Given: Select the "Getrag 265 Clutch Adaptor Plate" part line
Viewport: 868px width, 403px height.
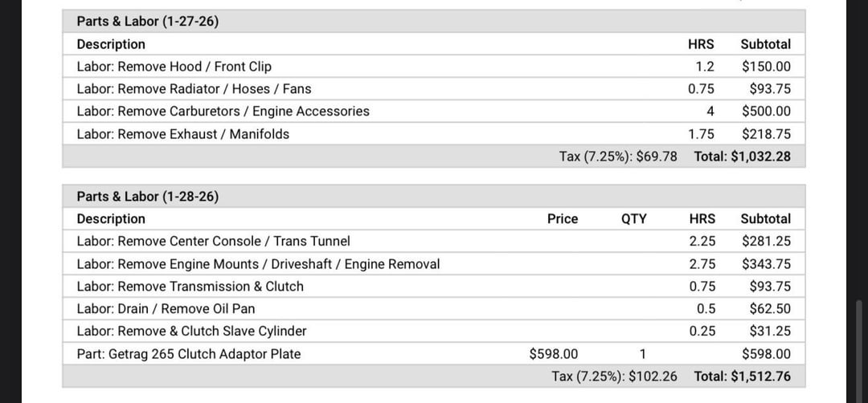Looking at the screenshot, I should 188,354.
